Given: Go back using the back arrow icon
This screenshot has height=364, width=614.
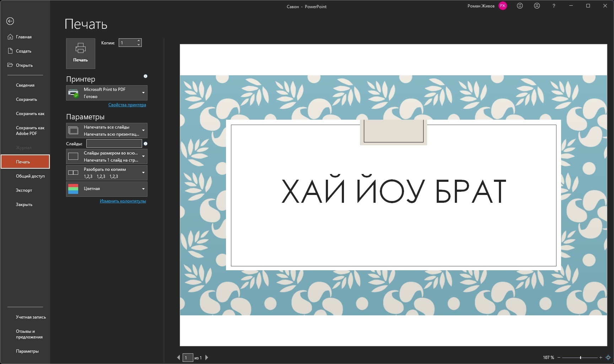Looking at the screenshot, I should point(10,21).
